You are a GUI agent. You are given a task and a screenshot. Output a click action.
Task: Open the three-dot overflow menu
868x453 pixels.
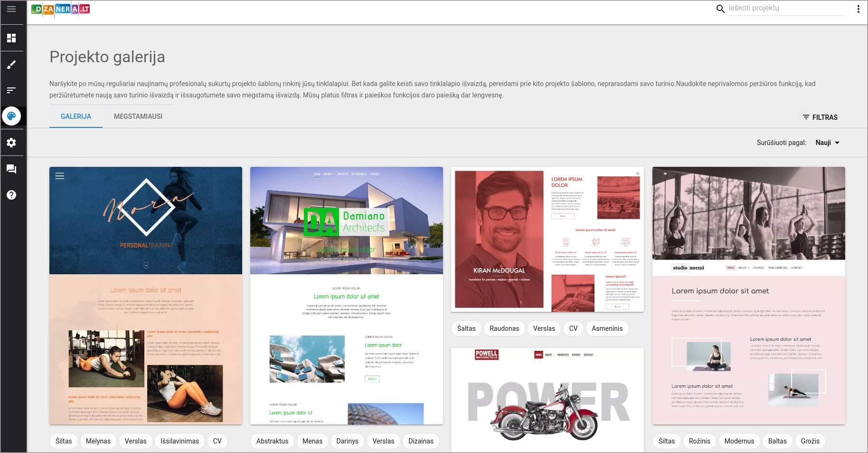(x=858, y=9)
